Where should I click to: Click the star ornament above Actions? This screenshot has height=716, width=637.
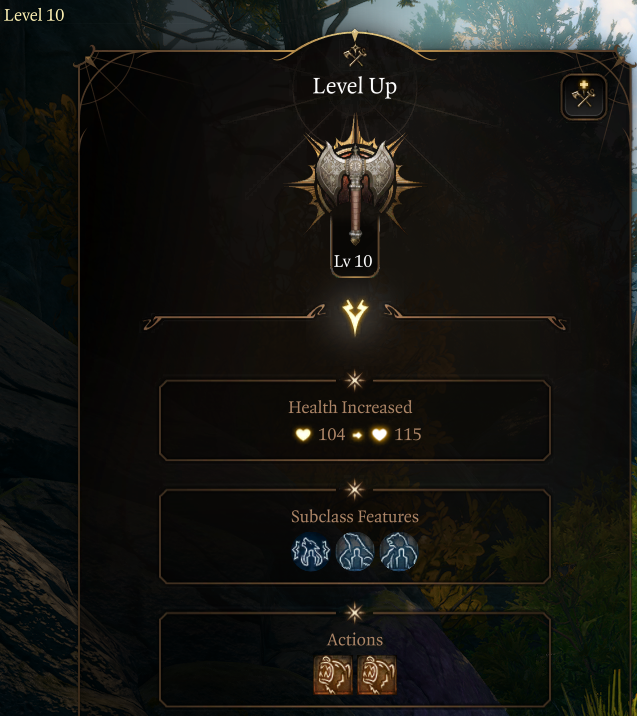coord(355,613)
